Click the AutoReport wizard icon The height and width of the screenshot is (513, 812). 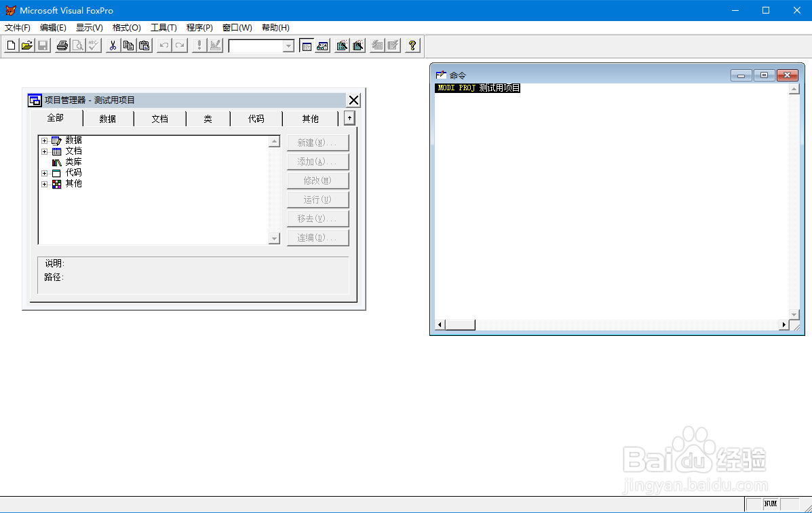393,45
